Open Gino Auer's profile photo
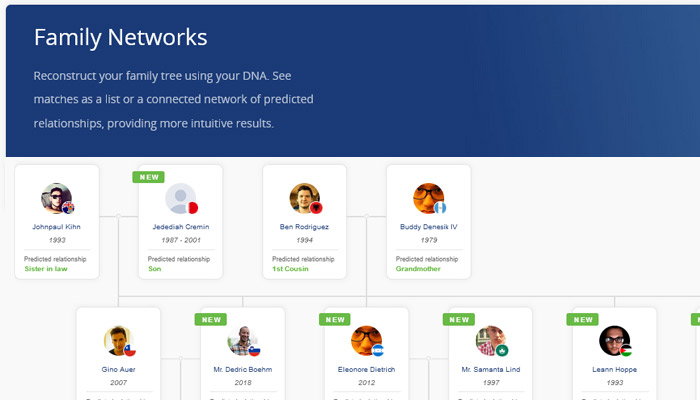 coord(118,341)
